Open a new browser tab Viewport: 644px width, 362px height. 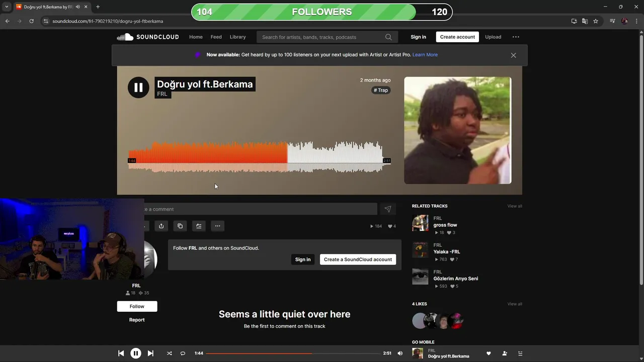[x=98, y=7]
